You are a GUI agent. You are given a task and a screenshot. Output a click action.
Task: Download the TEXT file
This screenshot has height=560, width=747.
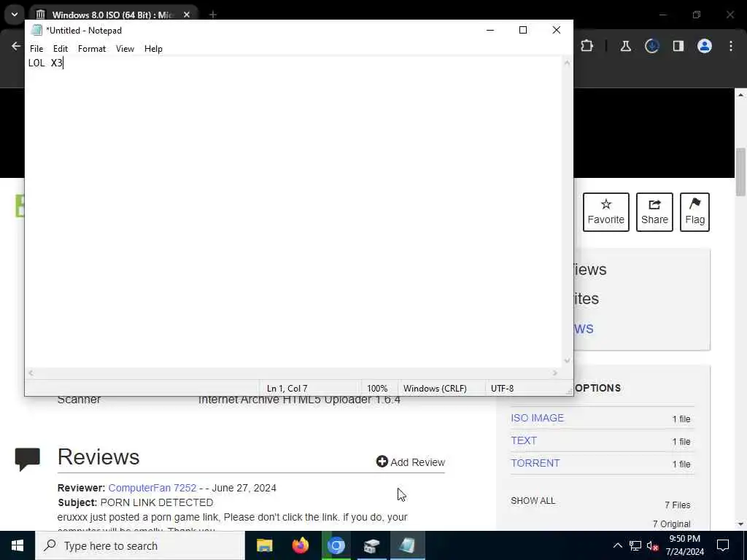[524, 440]
